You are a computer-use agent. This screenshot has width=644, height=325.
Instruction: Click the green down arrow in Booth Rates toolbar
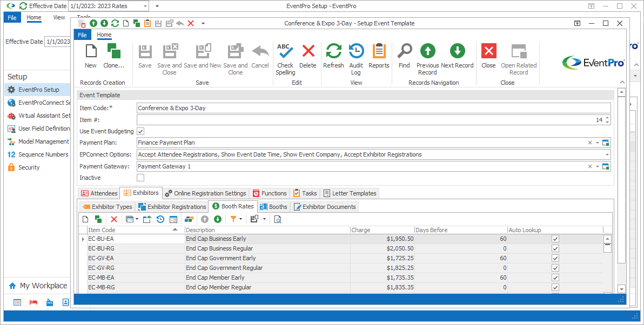point(218,219)
